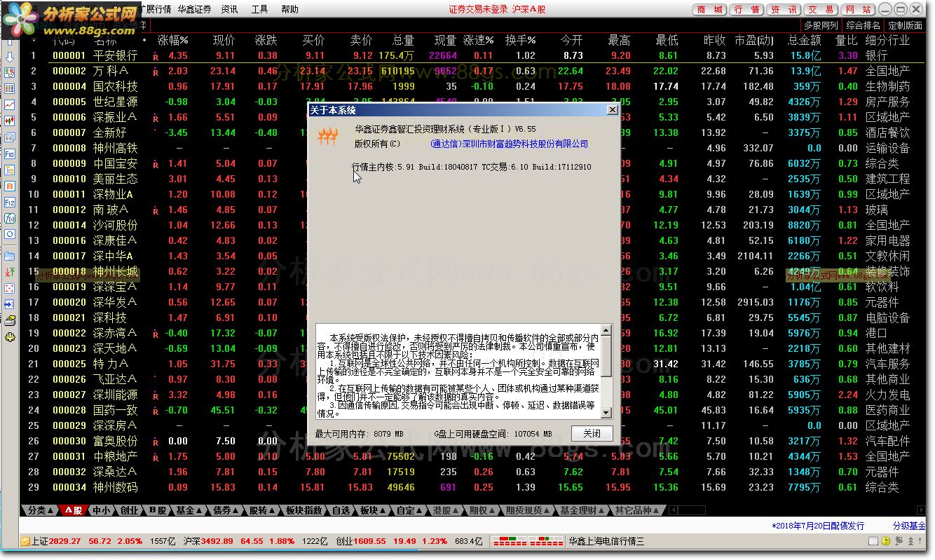This screenshot has height=560, width=935.
Task: Click the 2018年7月20日配债发行 news ticker
Action: (818, 526)
